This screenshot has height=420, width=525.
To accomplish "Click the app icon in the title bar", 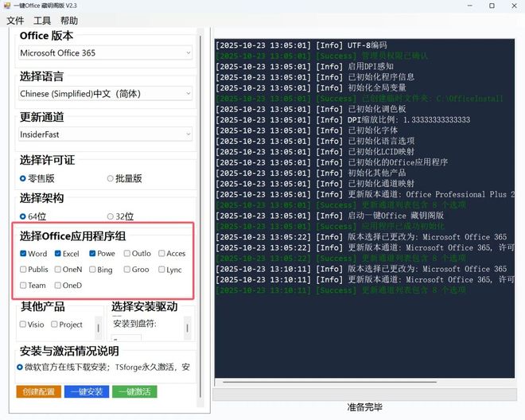I will tap(6, 6).
